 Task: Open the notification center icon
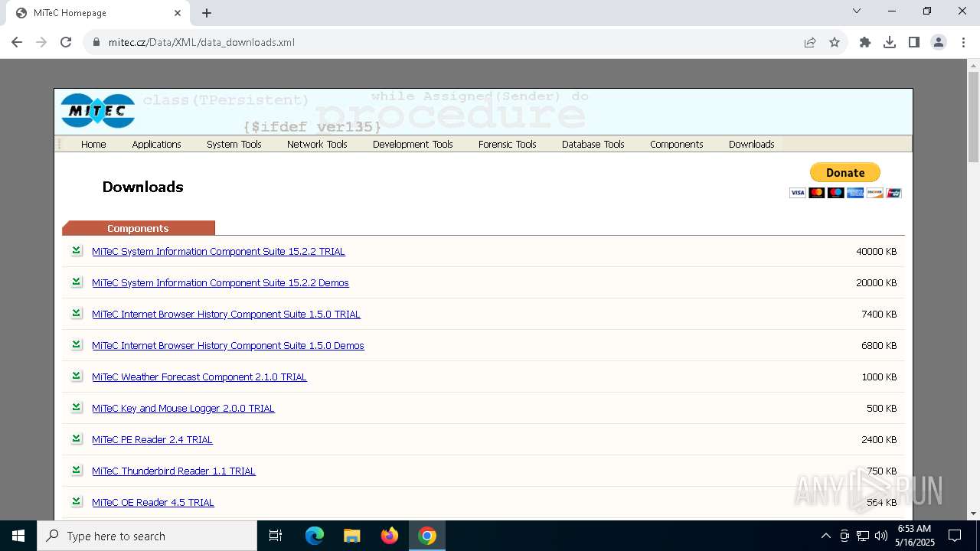tap(955, 536)
